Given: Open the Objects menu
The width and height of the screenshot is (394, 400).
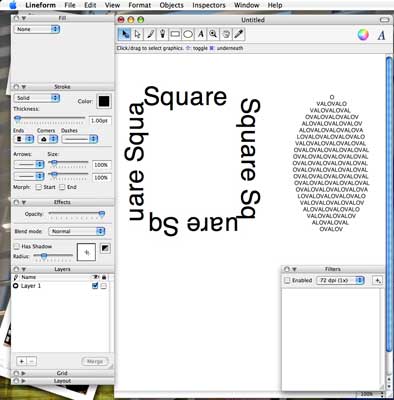Looking at the screenshot, I should pos(171,5).
